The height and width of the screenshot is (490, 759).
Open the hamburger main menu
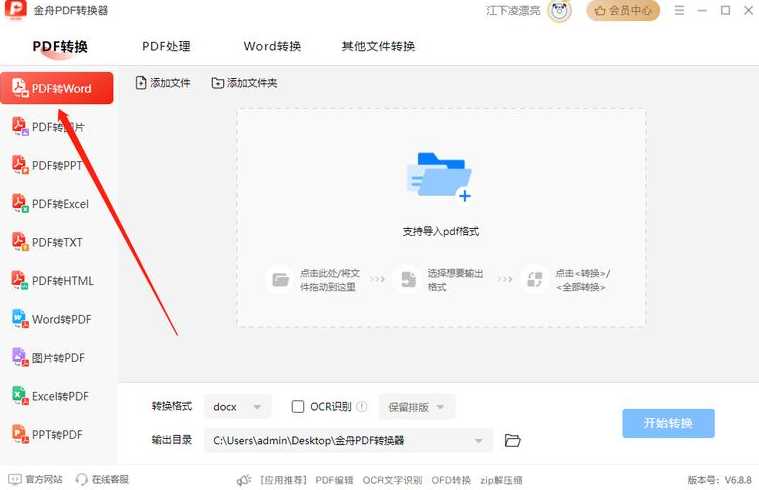(679, 10)
